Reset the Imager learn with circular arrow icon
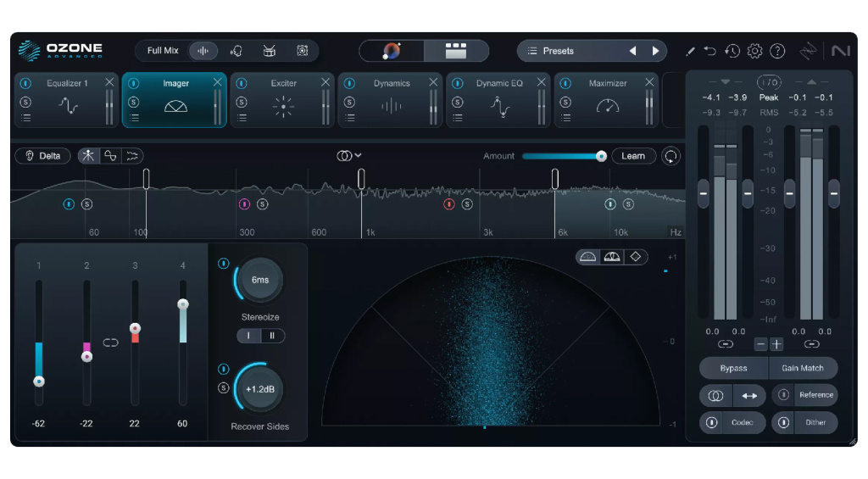Screen dimensions: 868x479 click(x=671, y=156)
